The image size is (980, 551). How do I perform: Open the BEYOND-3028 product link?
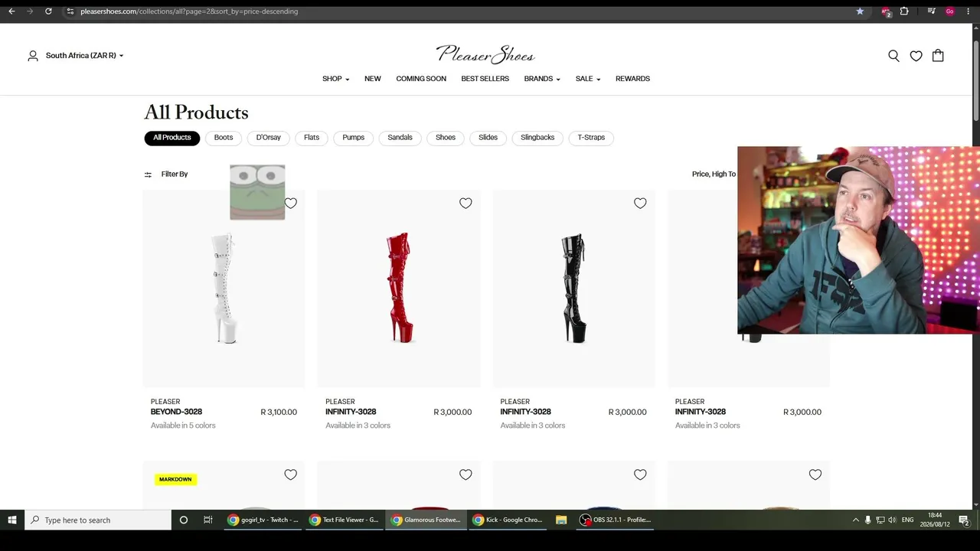point(176,412)
